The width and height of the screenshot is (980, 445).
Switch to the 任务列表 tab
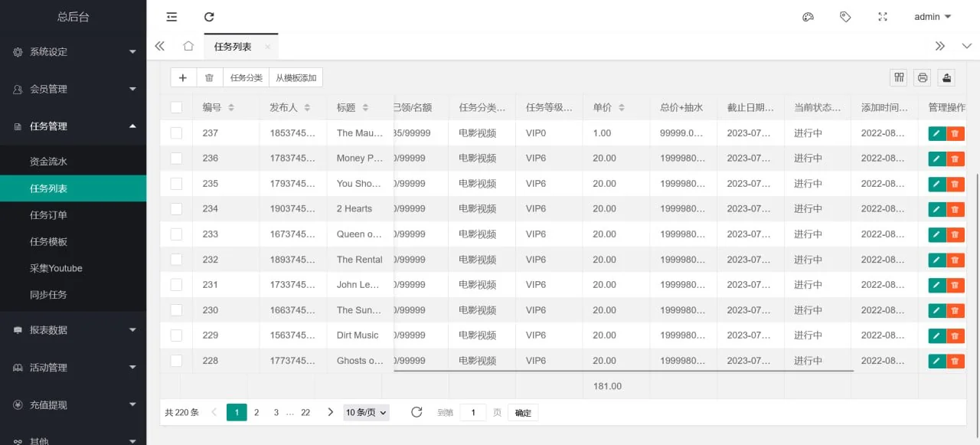click(233, 47)
